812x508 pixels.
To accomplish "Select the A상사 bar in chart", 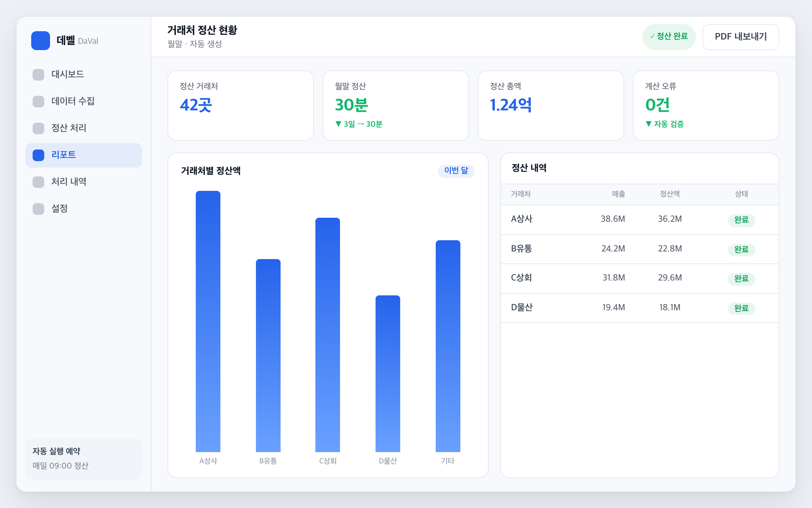I will 208,321.
